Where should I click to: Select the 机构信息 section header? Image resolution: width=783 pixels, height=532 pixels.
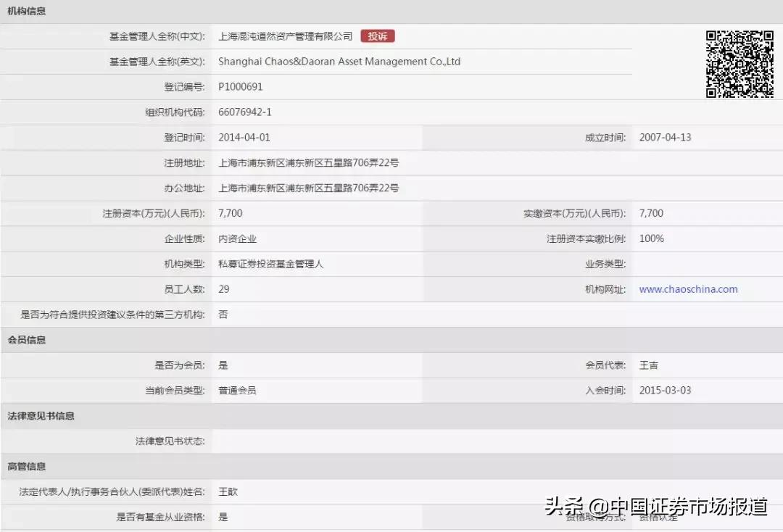point(27,11)
